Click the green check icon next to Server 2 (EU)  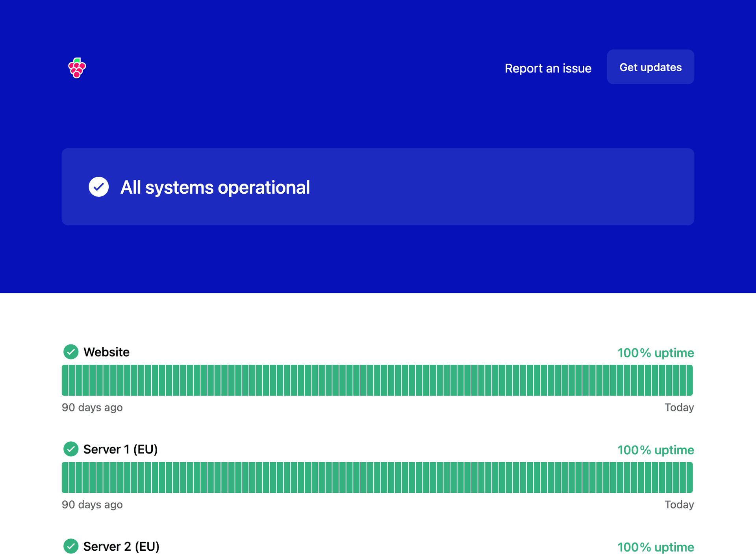71,546
